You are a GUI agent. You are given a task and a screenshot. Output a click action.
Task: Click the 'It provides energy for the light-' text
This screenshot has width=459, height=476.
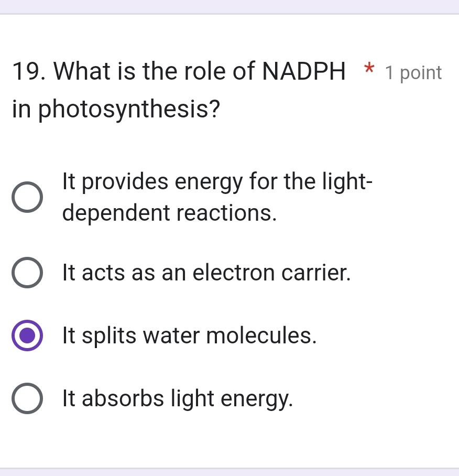217,182
